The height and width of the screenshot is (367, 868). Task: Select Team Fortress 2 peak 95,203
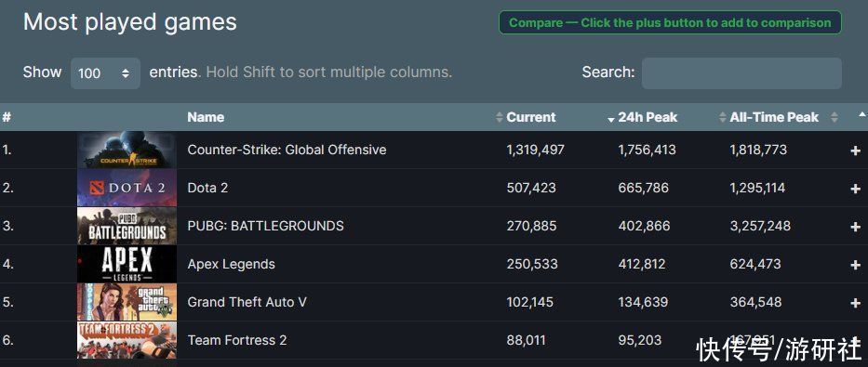[x=640, y=340]
